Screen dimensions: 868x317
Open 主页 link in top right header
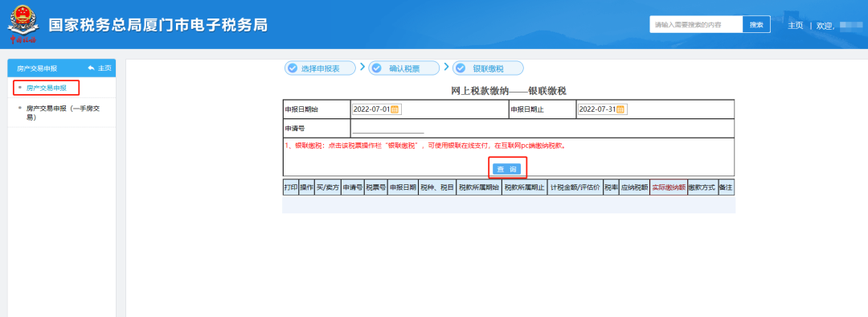[796, 26]
